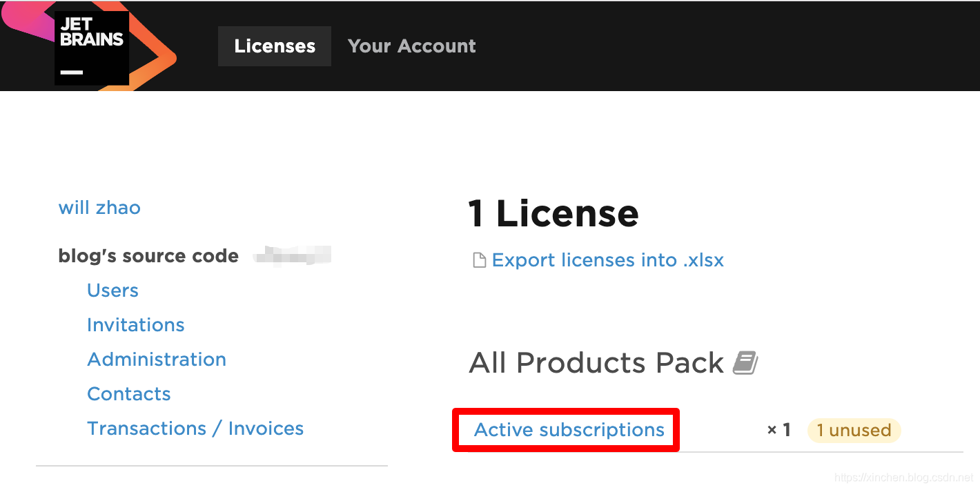Open the Contacts page
Image resolution: width=980 pixels, height=490 pixels.
tap(128, 393)
